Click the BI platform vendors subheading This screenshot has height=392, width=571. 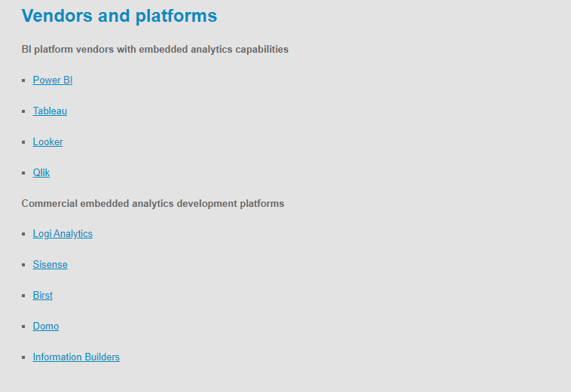pos(154,49)
